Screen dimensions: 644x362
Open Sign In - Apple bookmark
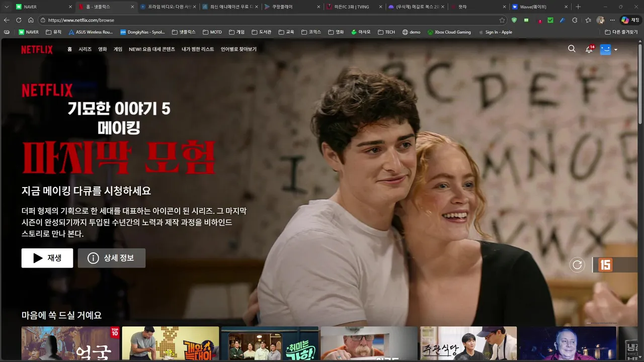click(495, 32)
